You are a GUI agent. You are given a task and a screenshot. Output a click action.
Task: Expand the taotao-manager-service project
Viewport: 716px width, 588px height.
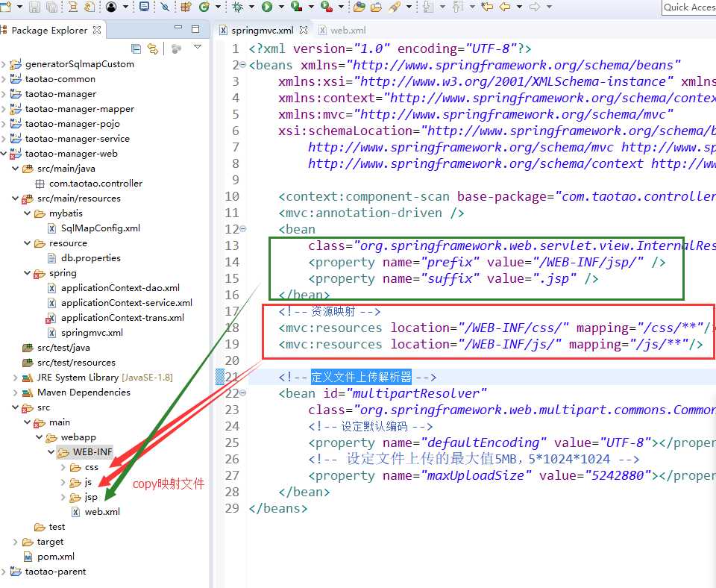coord(4,139)
